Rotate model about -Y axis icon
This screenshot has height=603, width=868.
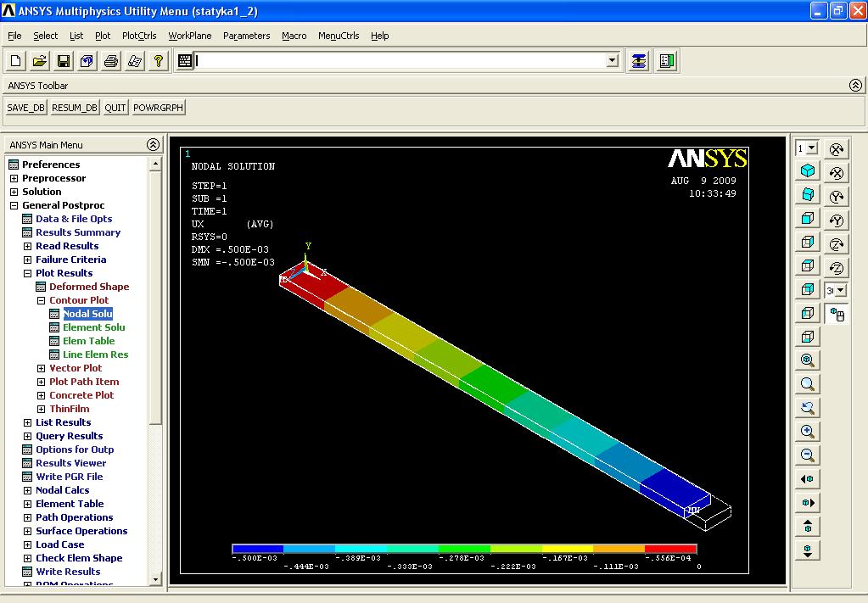pos(837,221)
